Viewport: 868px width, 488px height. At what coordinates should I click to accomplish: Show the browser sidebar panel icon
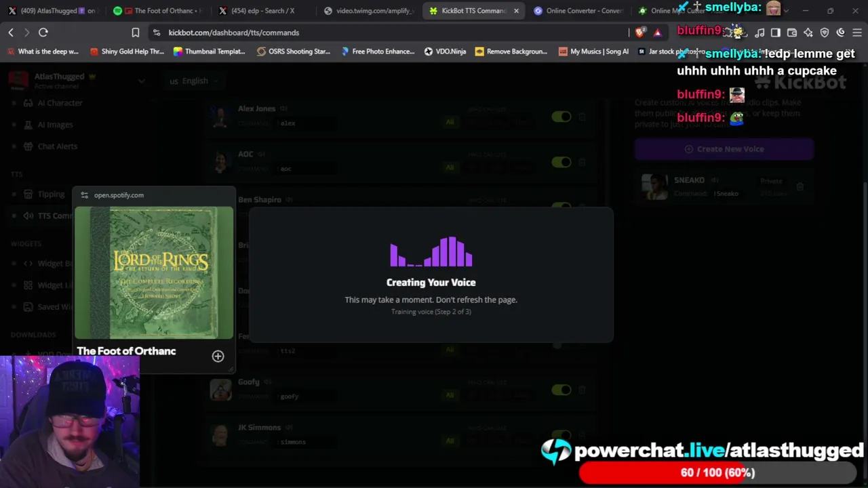click(776, 33)
